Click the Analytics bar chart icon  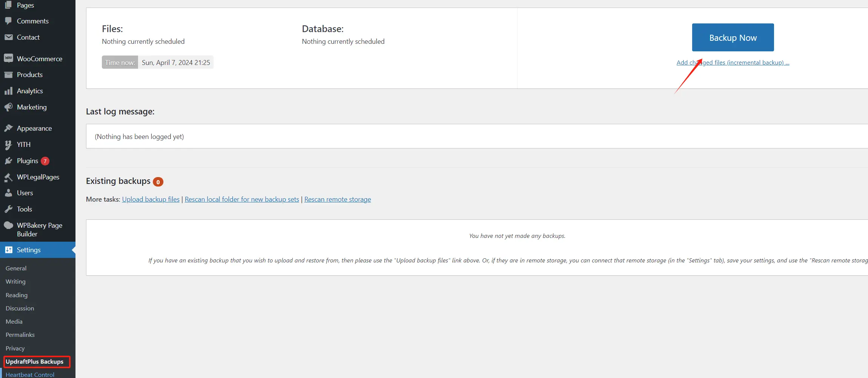pyautogui.click(x=8, y=91)
